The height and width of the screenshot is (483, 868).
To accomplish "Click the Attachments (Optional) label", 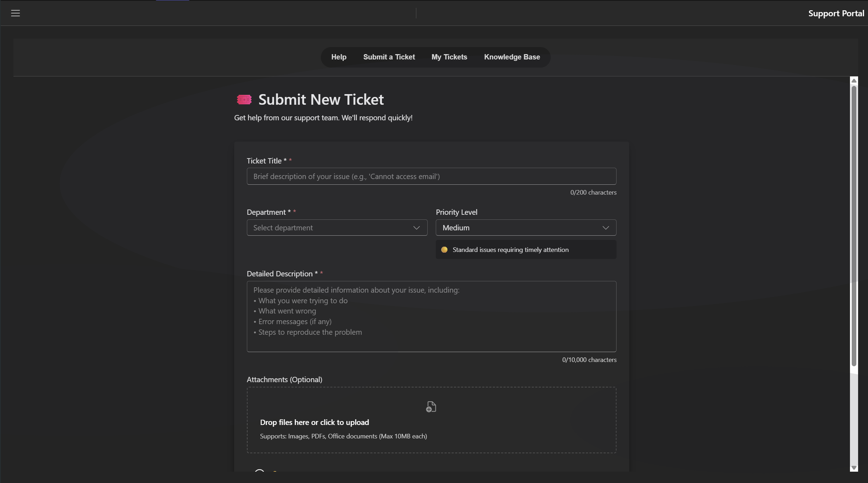I will [x=284, y=379].
